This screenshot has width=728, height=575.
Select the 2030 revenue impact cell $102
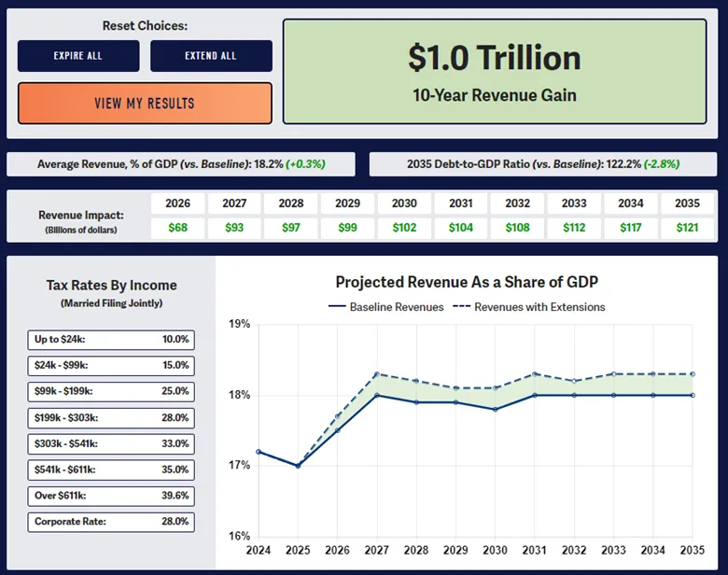404,228
